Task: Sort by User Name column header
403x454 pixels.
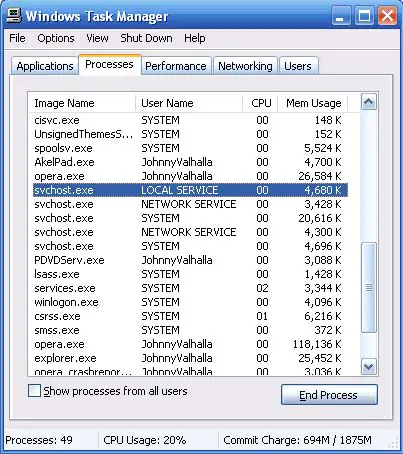Action: 189,103
